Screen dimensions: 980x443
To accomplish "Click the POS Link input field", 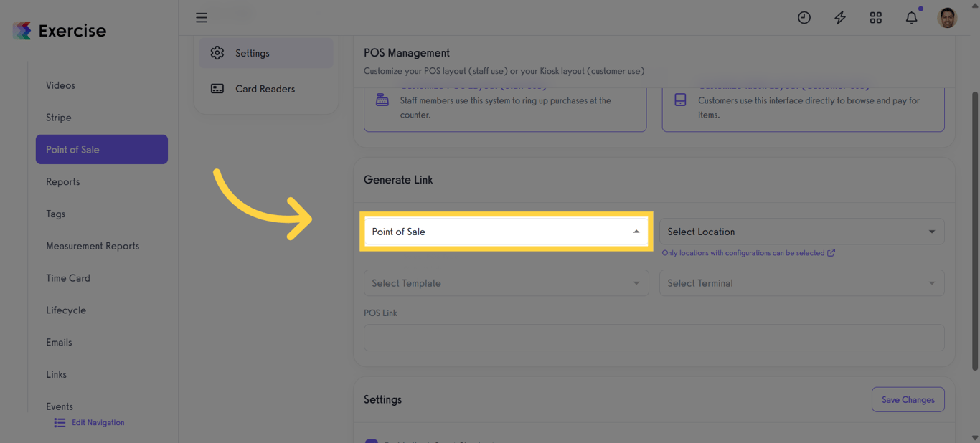I will (x=654, y=338).
